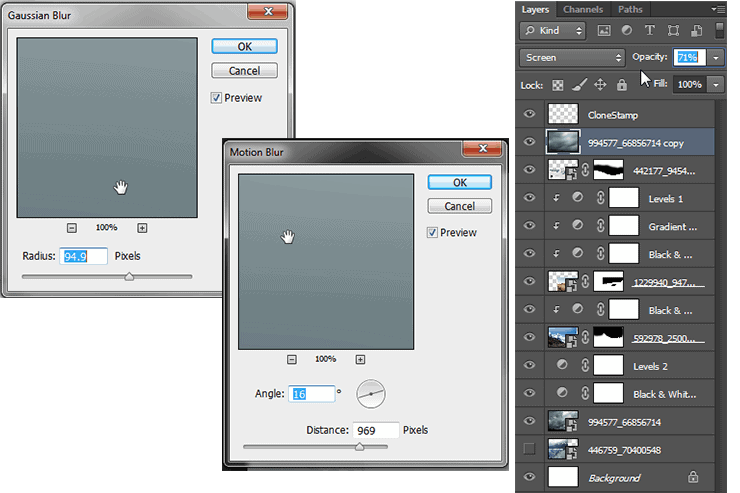Filter layers by type layer icon
The width and height of the screenshot is (740, 493).
[650, 30]
